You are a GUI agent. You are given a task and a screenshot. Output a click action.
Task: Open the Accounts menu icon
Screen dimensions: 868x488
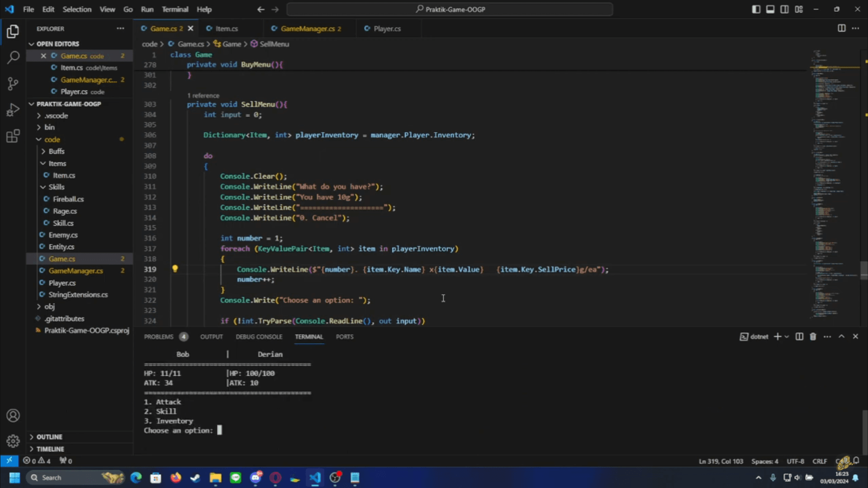tap(13, 415)
